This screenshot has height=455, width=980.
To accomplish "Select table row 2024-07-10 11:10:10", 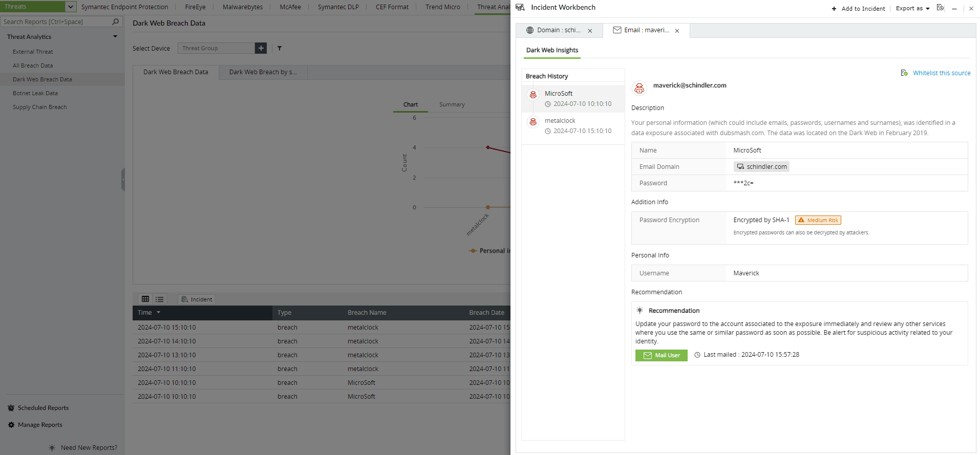I will pyautogui.click(x=322, y=369).
